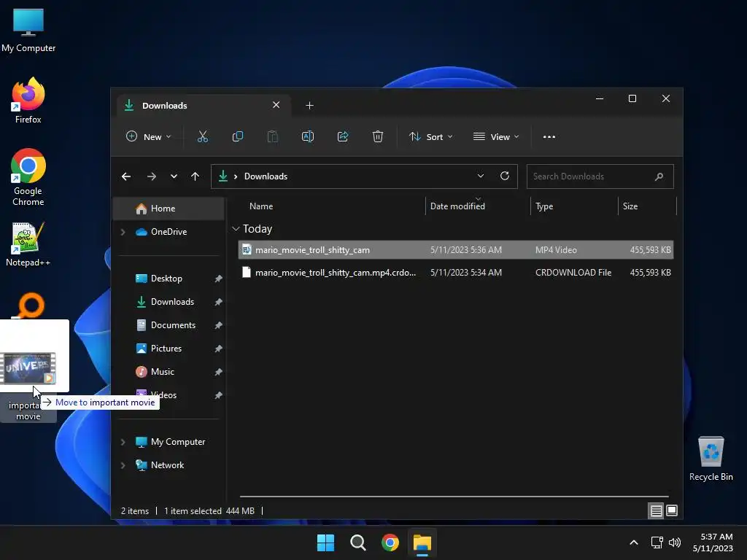Viewport: 747px width, 560px height.
Task: Expand My Computer in navigation pane
Action: (x=123, y=442)
